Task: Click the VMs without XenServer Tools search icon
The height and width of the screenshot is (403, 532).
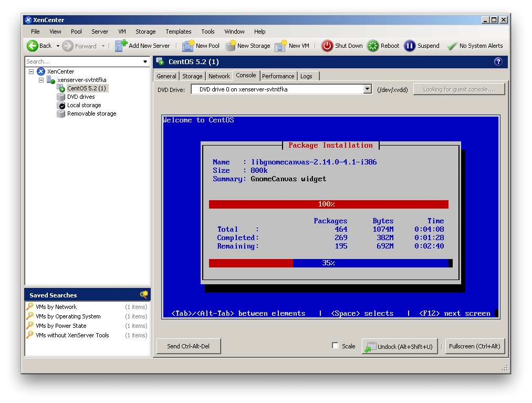Action: [x=30, y=335]
